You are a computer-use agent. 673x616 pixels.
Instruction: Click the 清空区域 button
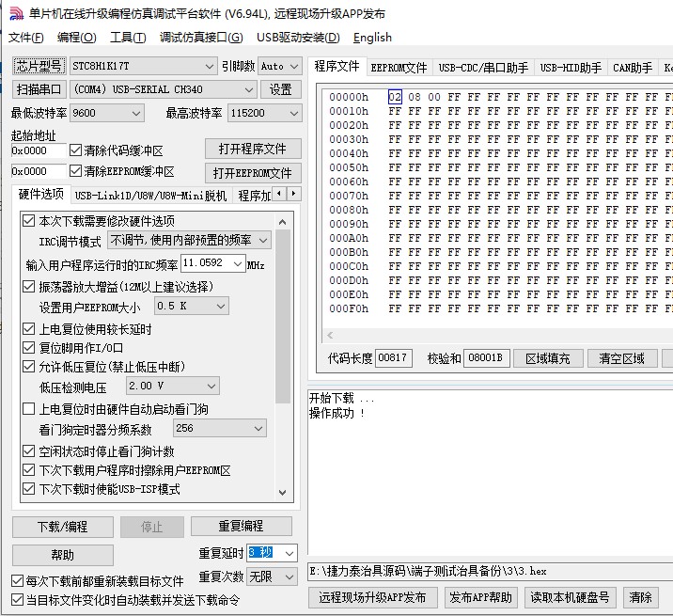[x=622, y=358]
